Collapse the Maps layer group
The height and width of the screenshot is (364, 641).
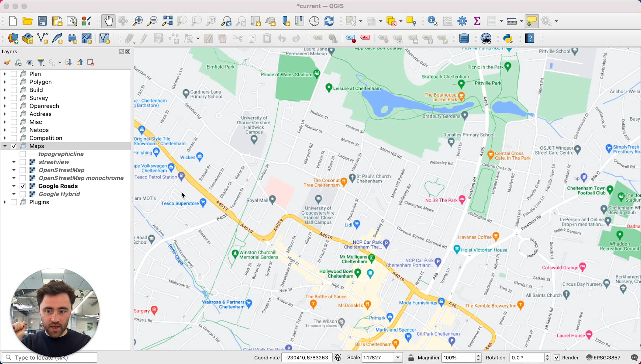point(5,146)
